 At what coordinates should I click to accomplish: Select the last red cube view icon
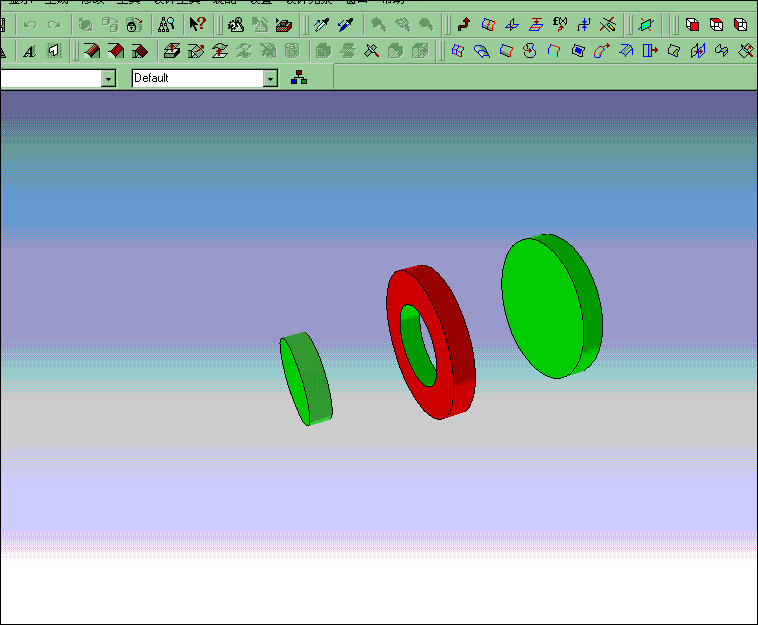741,24
